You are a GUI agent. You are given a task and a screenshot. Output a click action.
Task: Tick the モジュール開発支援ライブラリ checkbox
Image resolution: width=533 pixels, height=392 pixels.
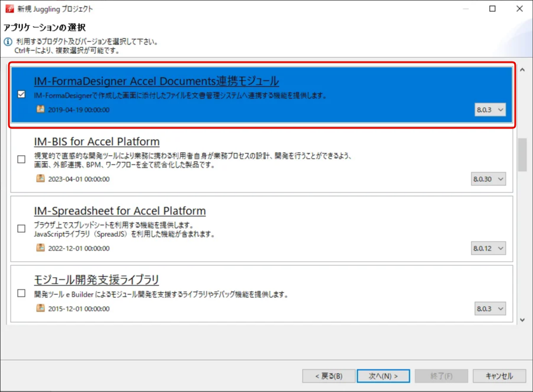tap(21, 293)
